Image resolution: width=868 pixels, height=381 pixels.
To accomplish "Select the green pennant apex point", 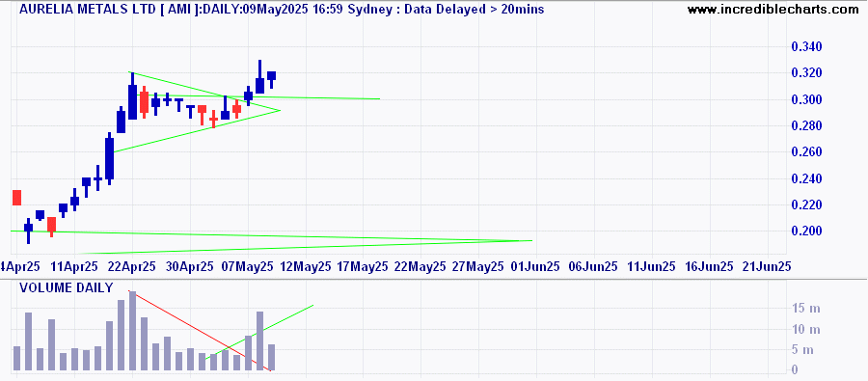I will pyautogui.click(x=280, y=110).
